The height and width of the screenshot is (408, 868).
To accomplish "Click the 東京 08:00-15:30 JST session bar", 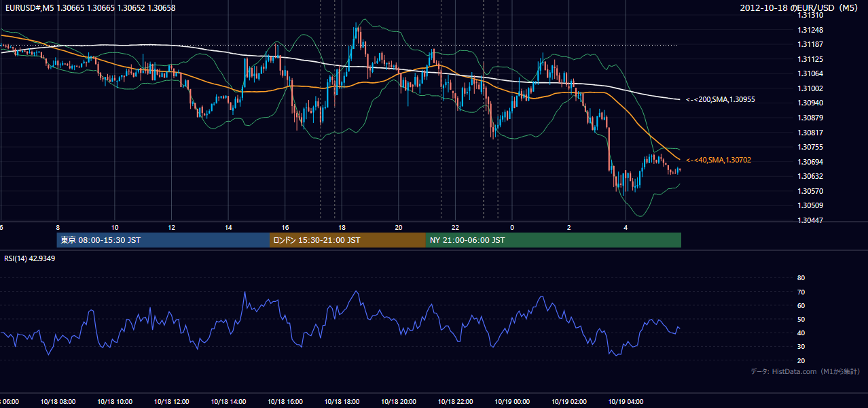I will [163, 240].
